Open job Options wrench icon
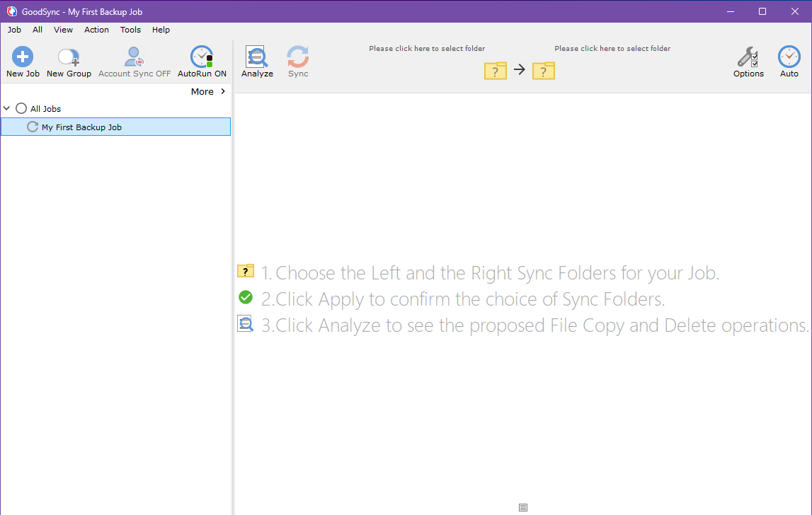The width and height of the screenshot is (812, 515). coord(748,62)
